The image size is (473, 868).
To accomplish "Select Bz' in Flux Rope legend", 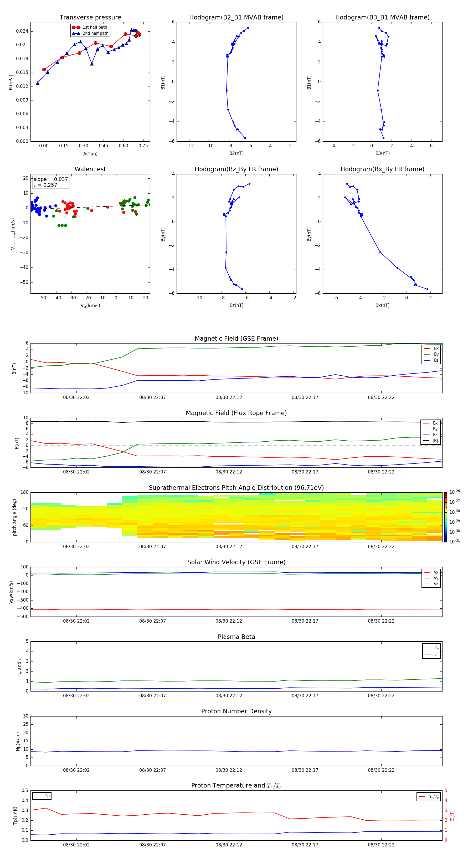I will [431, 435].
